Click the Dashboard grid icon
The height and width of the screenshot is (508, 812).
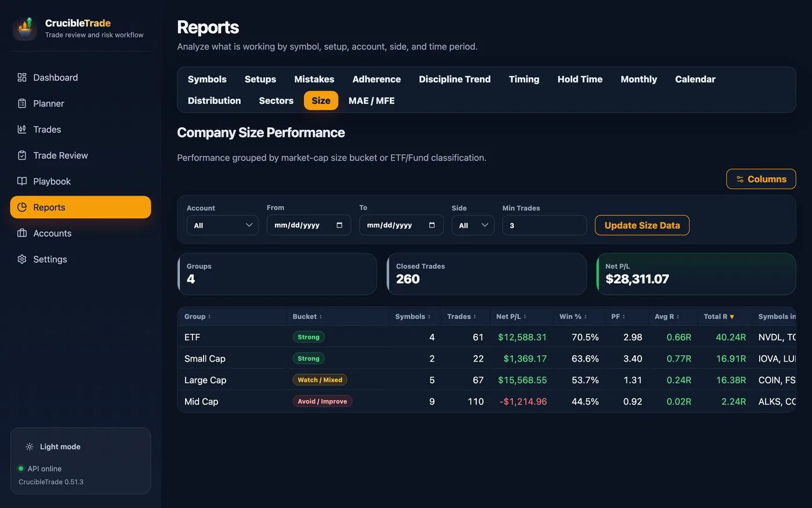tap(22, 77)
